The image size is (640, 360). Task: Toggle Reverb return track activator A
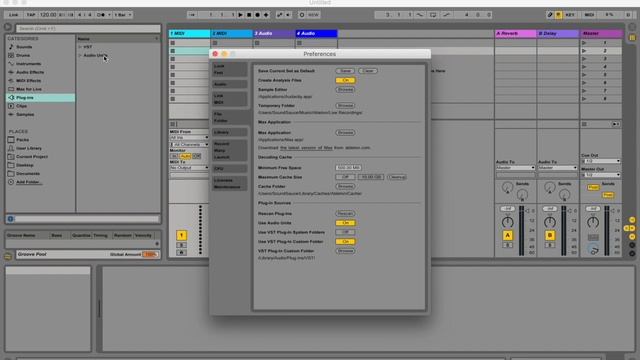pyautogui.click(x=508, y=236)
